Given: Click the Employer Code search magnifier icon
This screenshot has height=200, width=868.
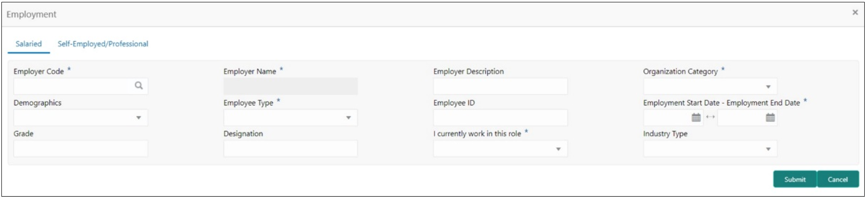Looking at the screenshot, I should point(138,86).
